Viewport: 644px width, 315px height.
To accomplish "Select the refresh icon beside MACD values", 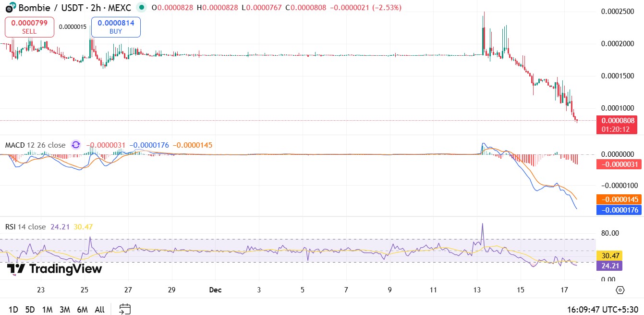I will (x=75, y=145).
